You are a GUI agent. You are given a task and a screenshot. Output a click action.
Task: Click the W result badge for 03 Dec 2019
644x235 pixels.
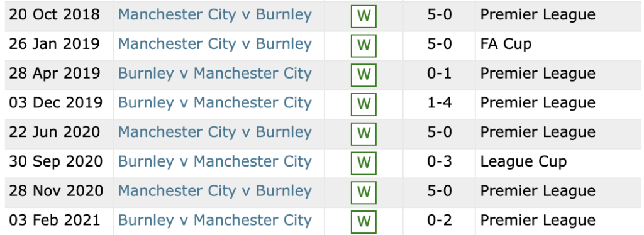(364, 104)
